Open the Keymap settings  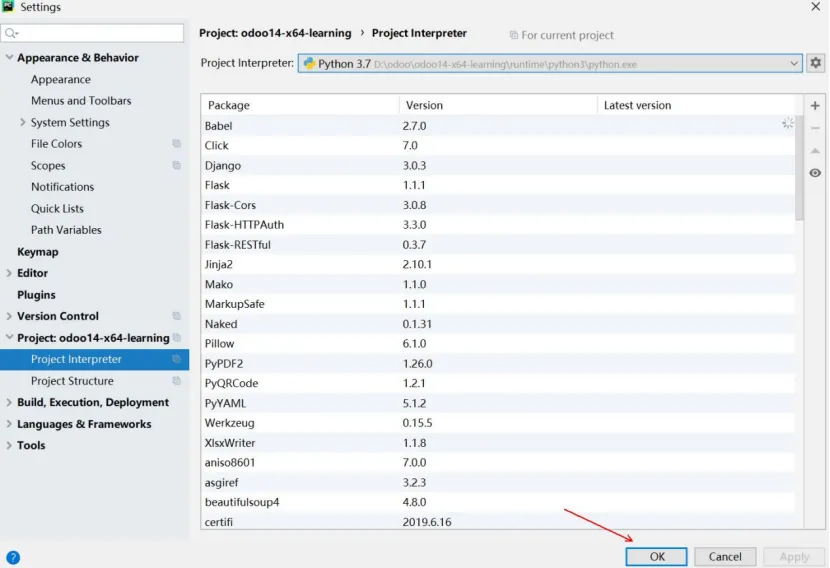pos(38,251)
